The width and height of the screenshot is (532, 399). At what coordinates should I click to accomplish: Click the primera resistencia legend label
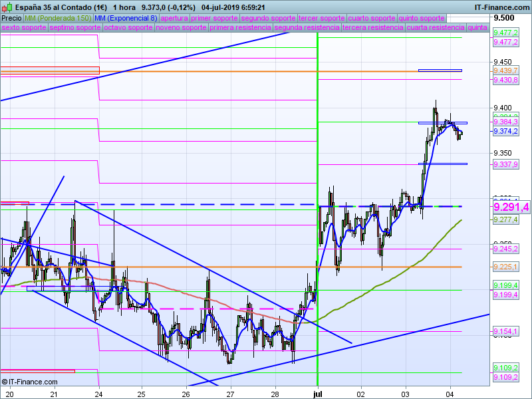coord(240,28)
